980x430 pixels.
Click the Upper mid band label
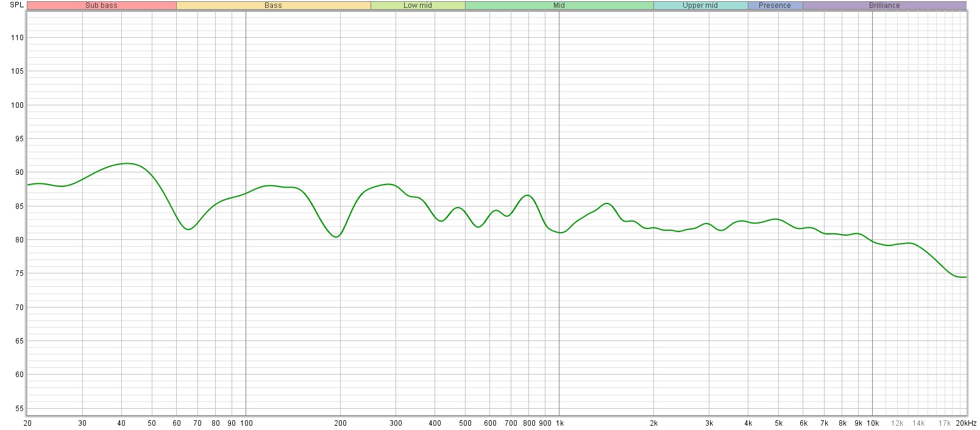coord(700,5)
